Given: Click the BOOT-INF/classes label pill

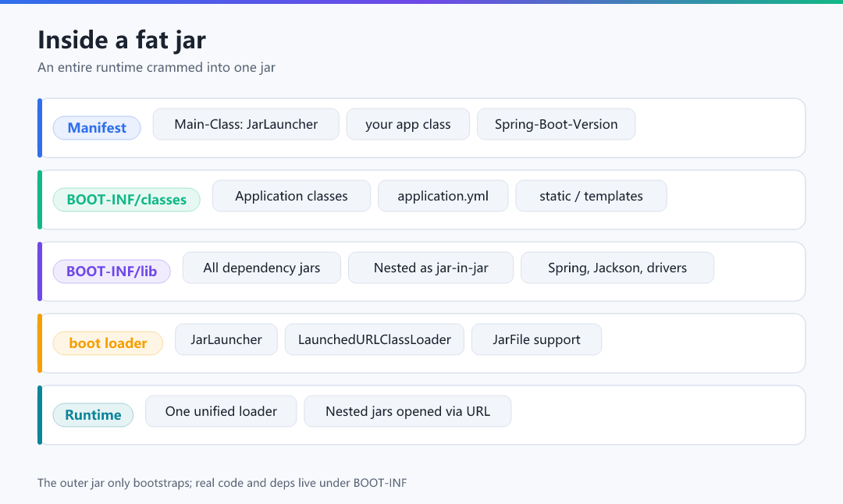Looking at the screenshot, I should (126, 200).
